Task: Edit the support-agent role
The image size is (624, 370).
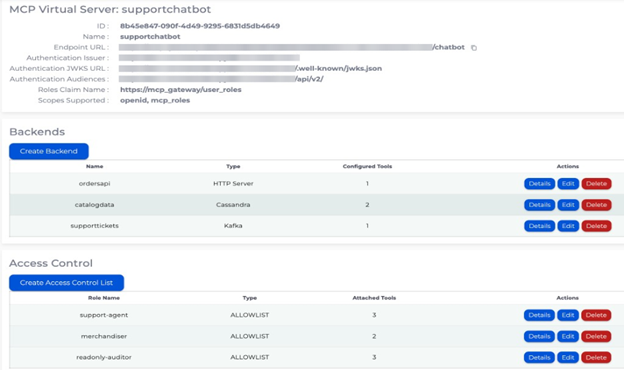Action: (568, 315)
